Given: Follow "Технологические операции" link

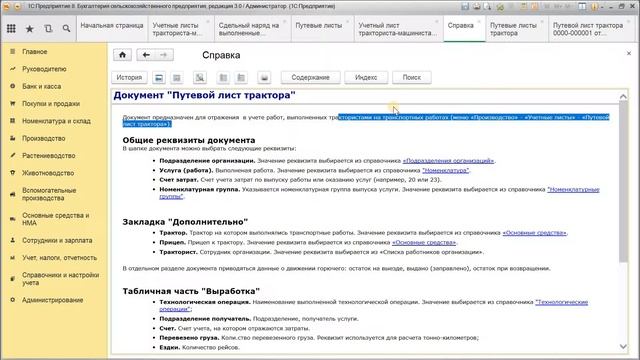Looking at the screenshot, I should [562, 302].
